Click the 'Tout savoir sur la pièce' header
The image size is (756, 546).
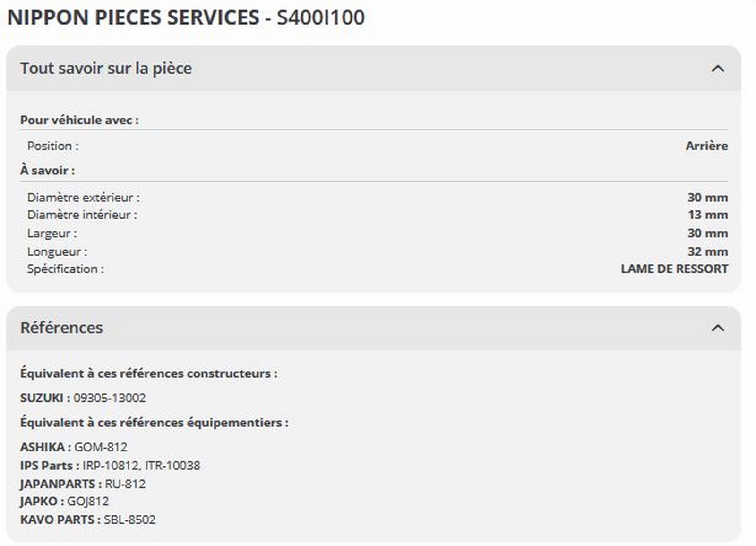click(106, 69)
